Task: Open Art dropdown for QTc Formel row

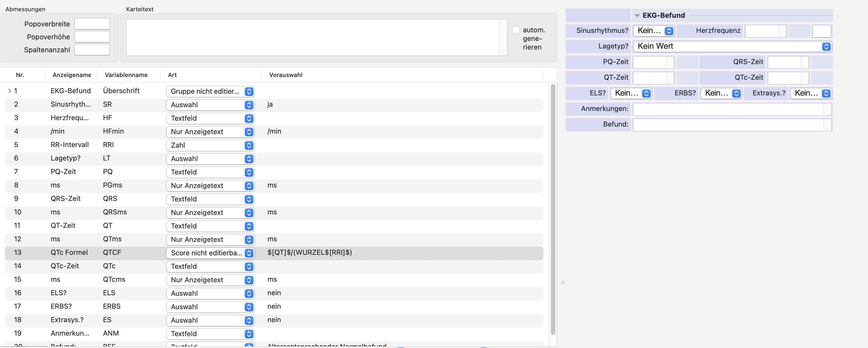Action: (210, 253)
